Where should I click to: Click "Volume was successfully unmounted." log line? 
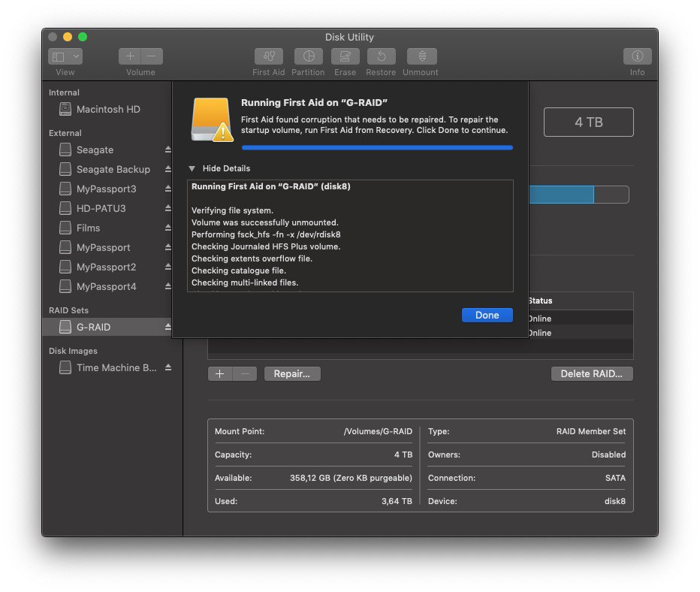[264, 222]
